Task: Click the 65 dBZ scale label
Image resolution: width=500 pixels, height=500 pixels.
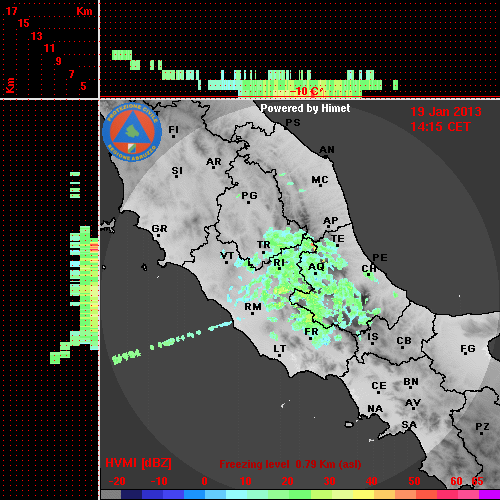Action: click(478, 481)
